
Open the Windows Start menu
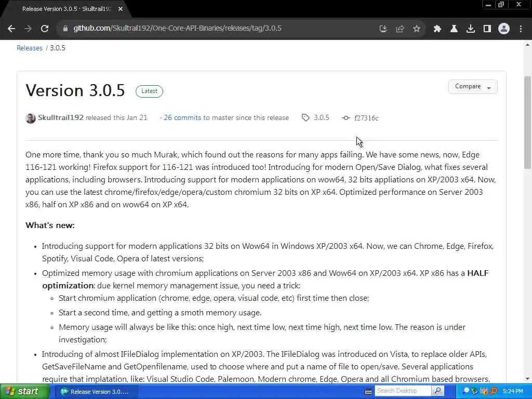[24, 392]
